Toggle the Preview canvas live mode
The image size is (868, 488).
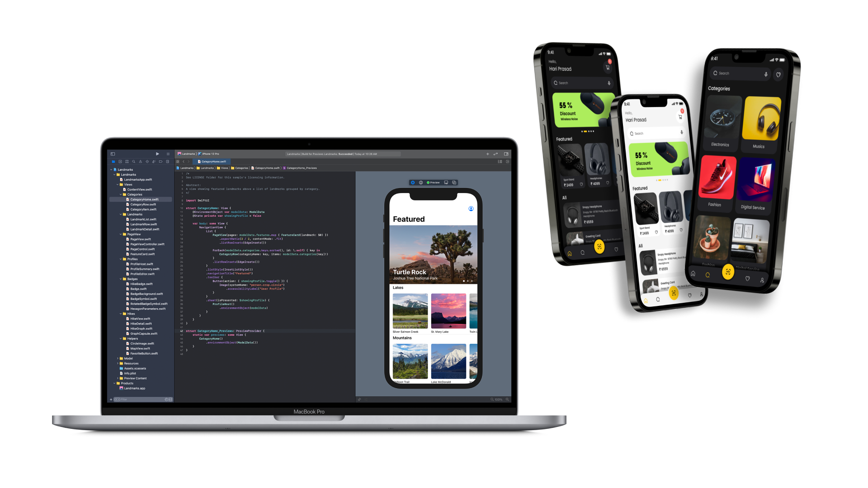point(413,183)
